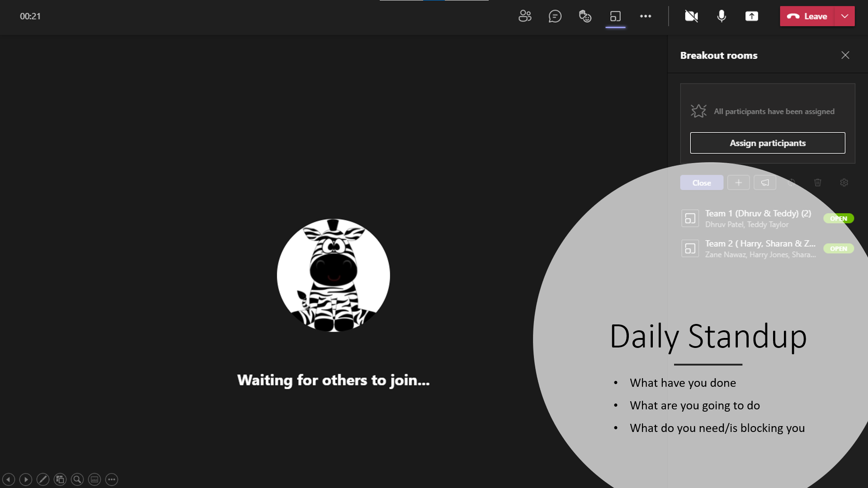
Task: Open more slideshow options ellipsis
Action: [x=112, y=479]
